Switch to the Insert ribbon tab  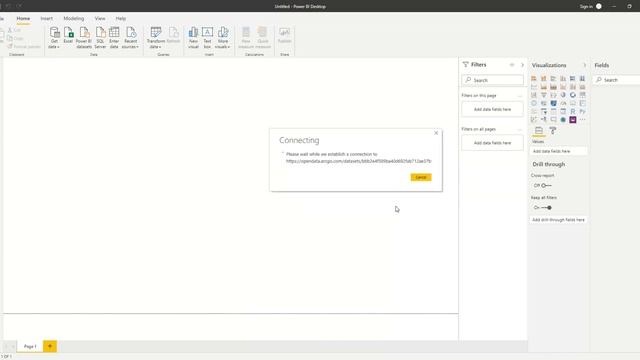click(x=47, y=19)
